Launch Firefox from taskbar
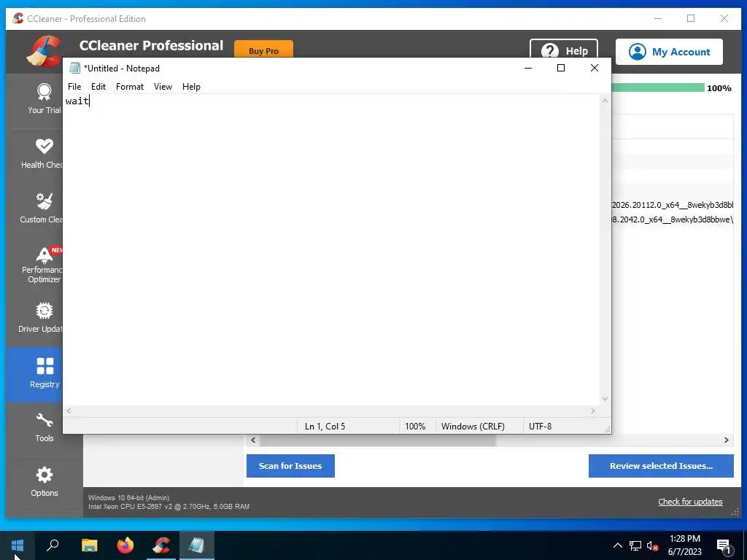The image size is (747, 560). pyautogui.click(x=125, y=545)
